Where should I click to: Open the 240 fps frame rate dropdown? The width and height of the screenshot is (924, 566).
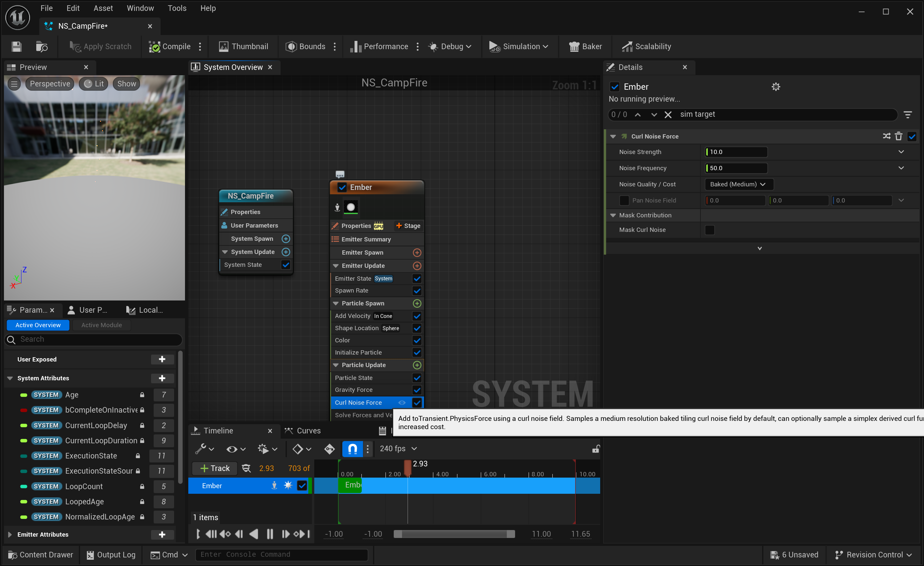(x=398, y=449)
